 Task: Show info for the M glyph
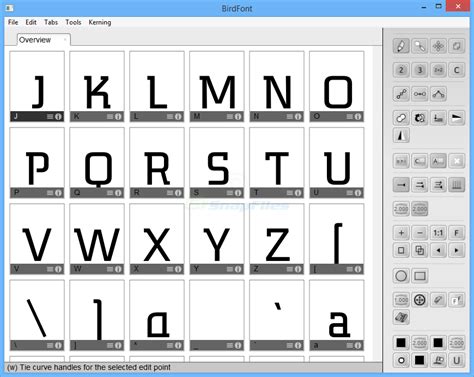pyautogui.click(x=238, y=117)
